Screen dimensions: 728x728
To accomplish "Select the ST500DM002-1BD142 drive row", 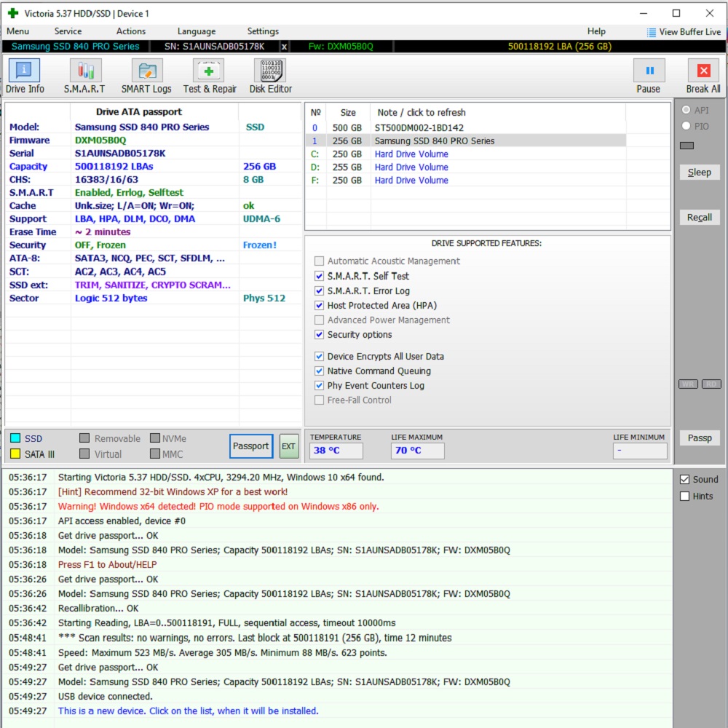I will coord(466,127).
